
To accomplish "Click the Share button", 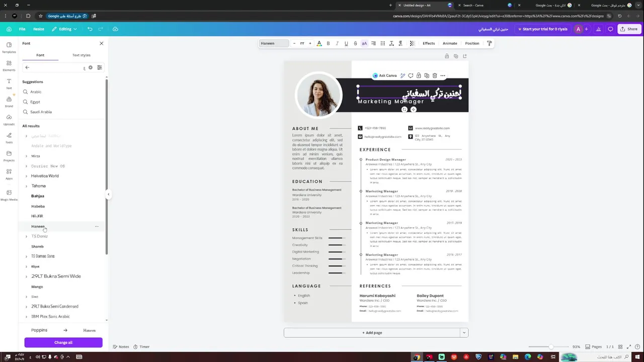I will tap(629, 29).
